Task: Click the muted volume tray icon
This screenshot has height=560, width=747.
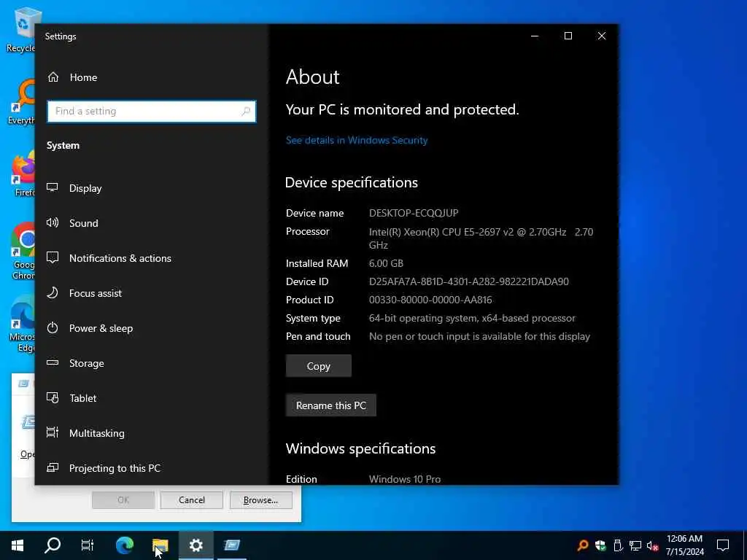Action: 653,545
